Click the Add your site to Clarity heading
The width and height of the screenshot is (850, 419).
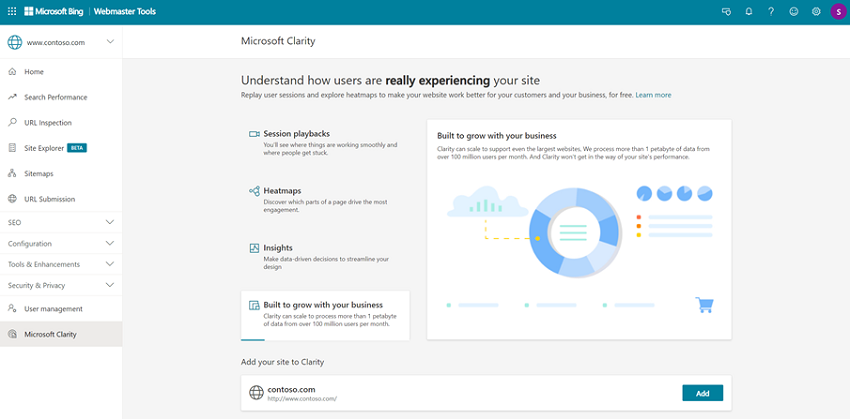(282, 362)
